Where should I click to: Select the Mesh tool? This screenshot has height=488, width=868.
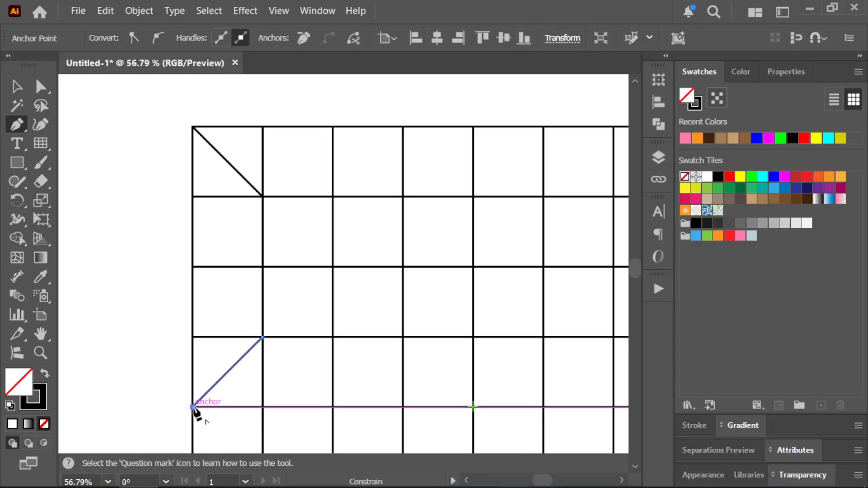coord(17,258)
